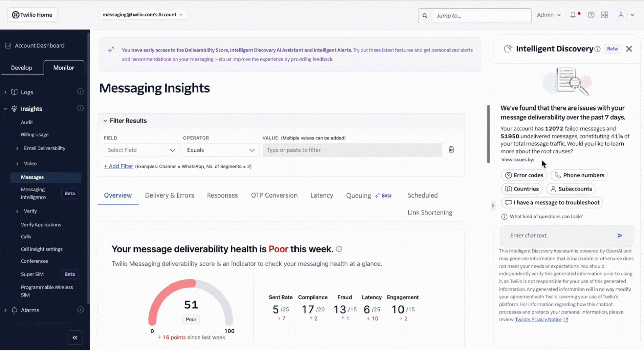644x351 pixels.
Task: View issues by Subaccounts
Action: coord(571,189)
